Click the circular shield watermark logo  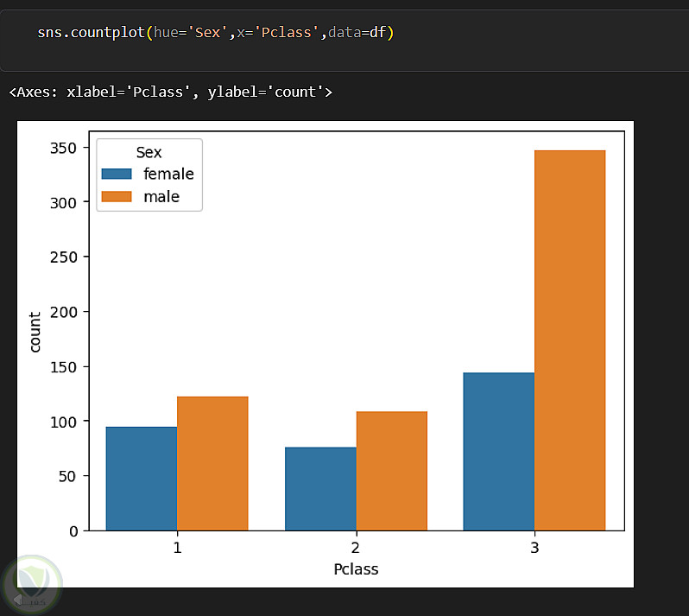(x=32, y=584)
